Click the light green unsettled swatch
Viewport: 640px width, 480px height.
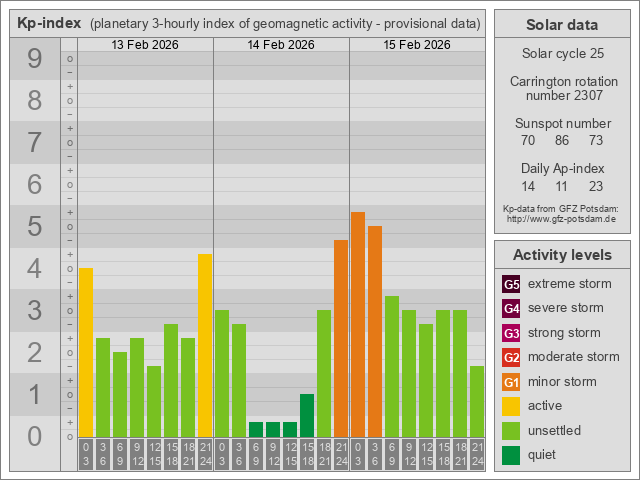tap(511, 431)
